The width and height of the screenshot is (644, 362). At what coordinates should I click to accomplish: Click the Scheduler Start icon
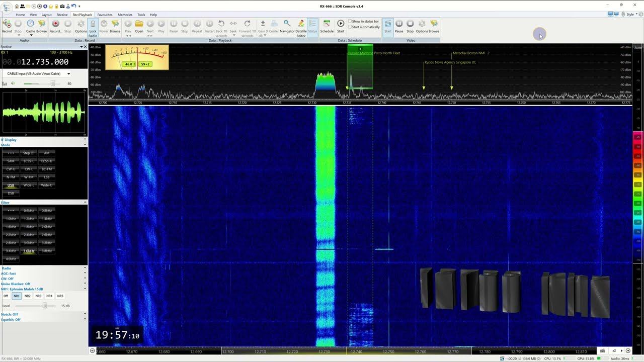(341, 24)
